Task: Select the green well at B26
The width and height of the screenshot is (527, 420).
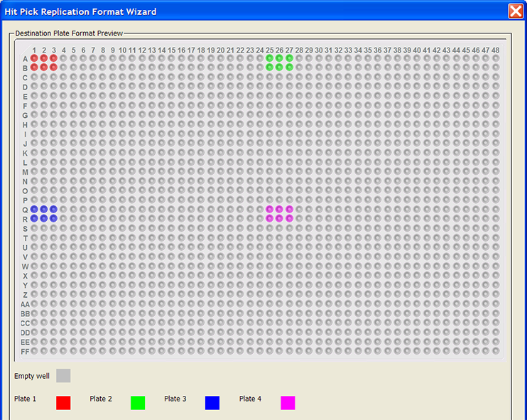Action: pyautogui.click(x=279, y=68)
